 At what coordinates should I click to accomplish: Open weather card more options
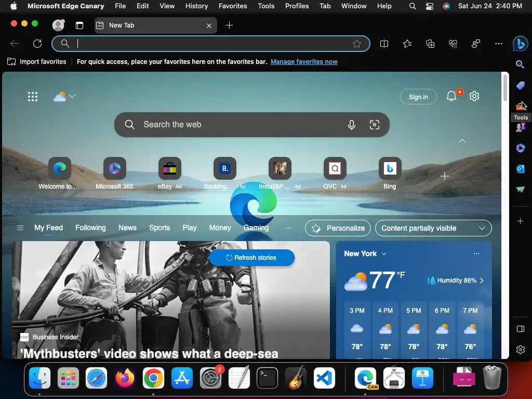point(476,254)
